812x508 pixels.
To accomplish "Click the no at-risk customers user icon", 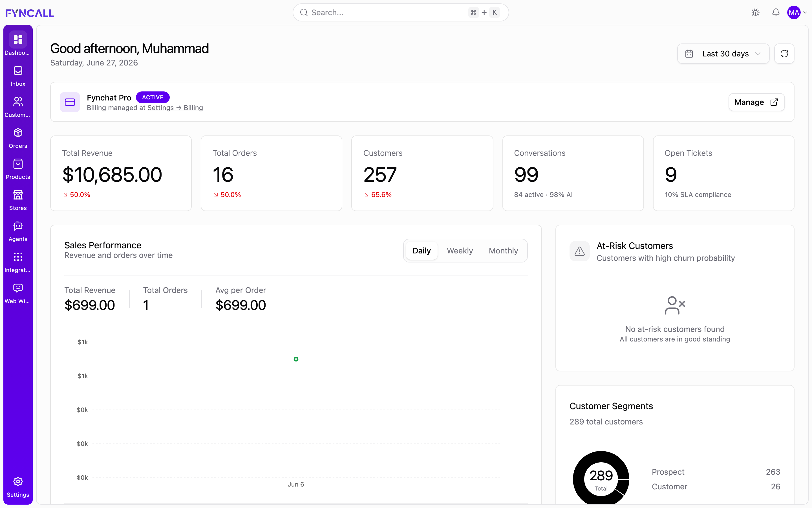I will pos(675,305).
